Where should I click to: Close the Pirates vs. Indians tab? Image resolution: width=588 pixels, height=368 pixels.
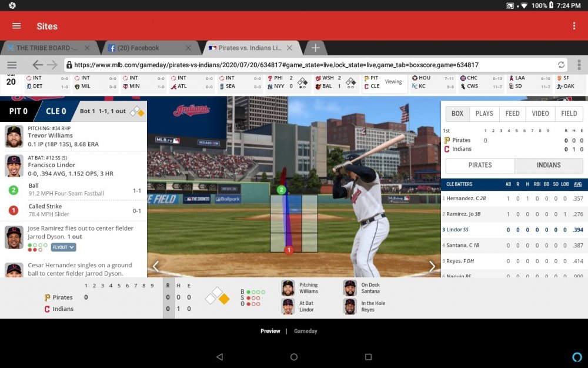click(x=289, y=48)
